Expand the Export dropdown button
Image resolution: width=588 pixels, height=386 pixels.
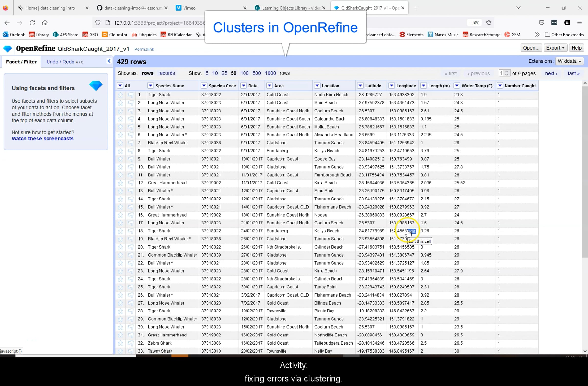pyautogui.click(x=555, y=48)
